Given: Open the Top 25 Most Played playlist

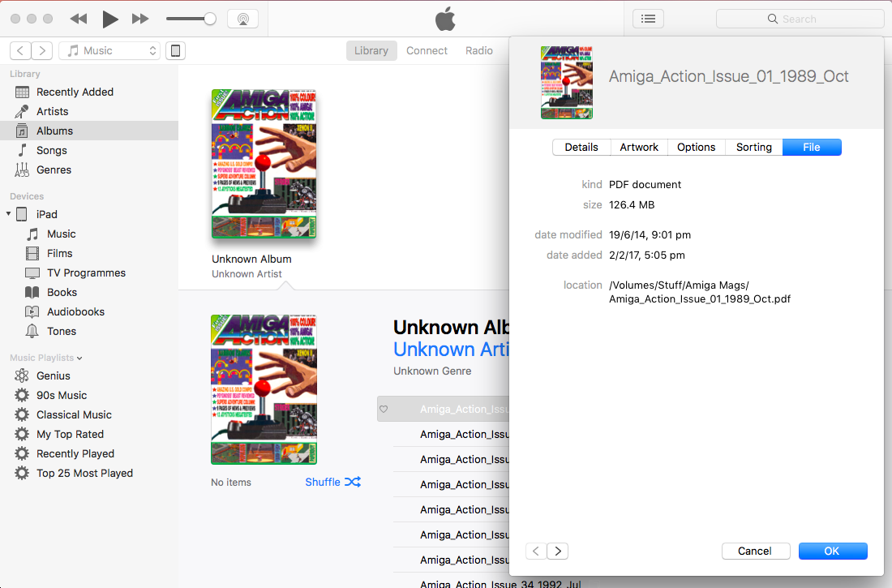Looking at the screenshot, I should (x=89, y=473).
